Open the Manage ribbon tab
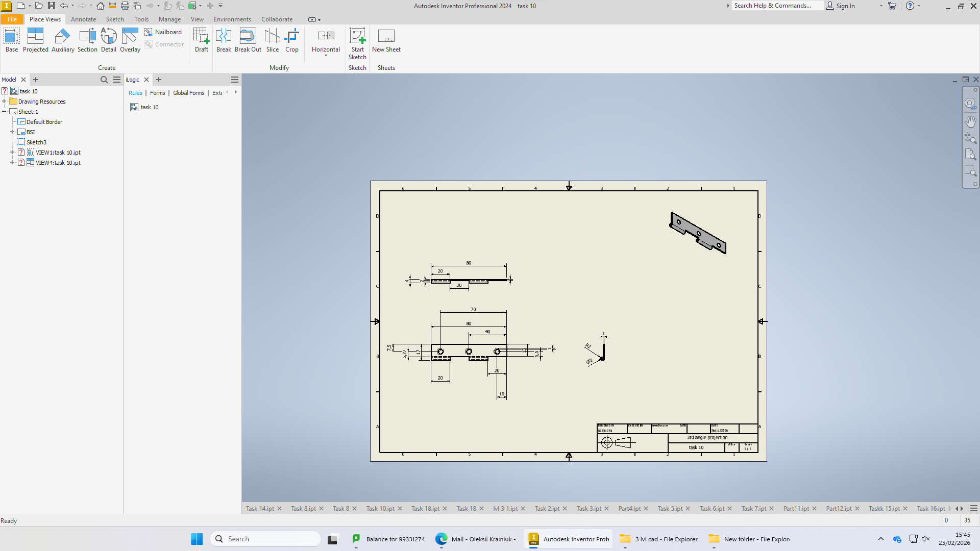 point(169,19)
